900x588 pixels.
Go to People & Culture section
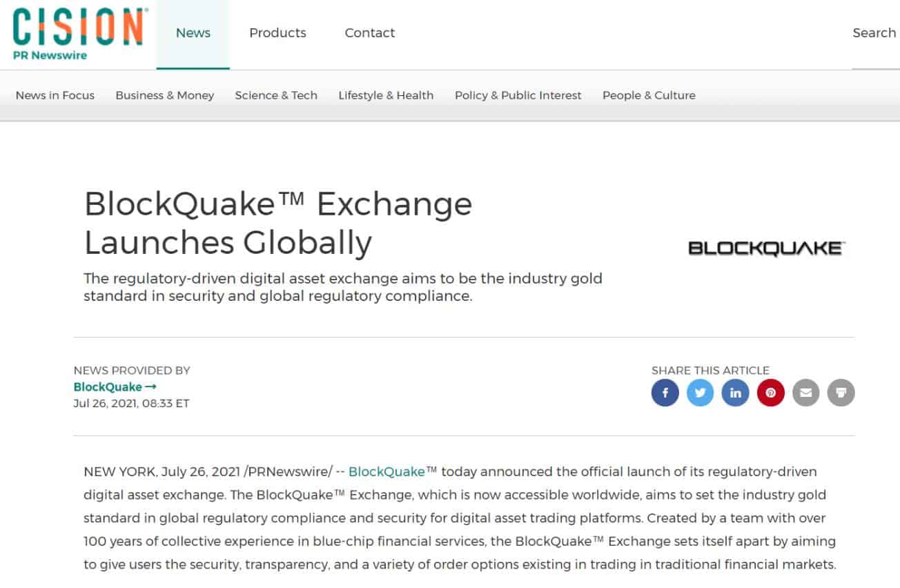point(649,95)
